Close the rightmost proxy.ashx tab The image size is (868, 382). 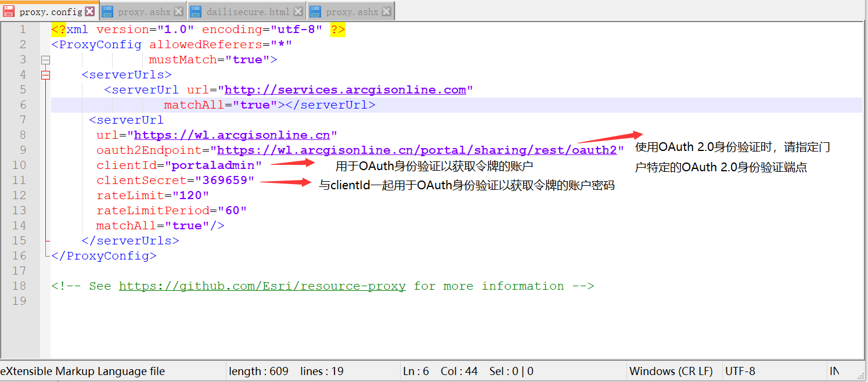coord(387,11)
